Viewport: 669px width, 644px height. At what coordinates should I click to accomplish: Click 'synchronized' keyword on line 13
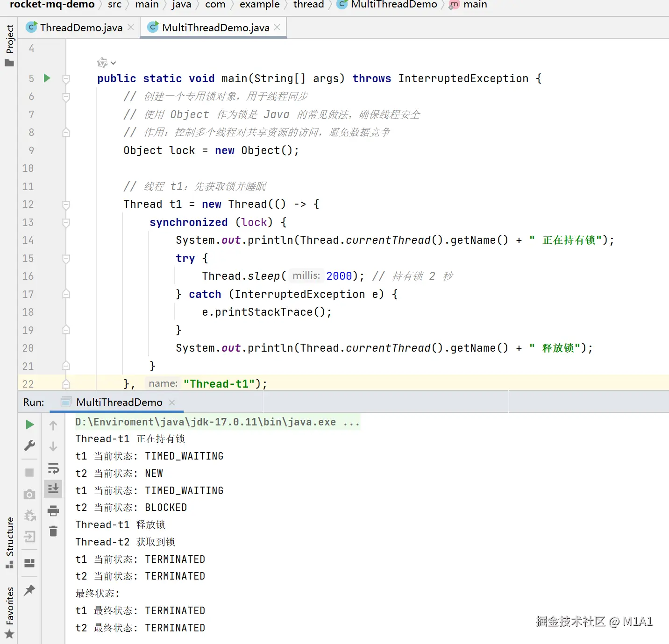tap(189, 222)
